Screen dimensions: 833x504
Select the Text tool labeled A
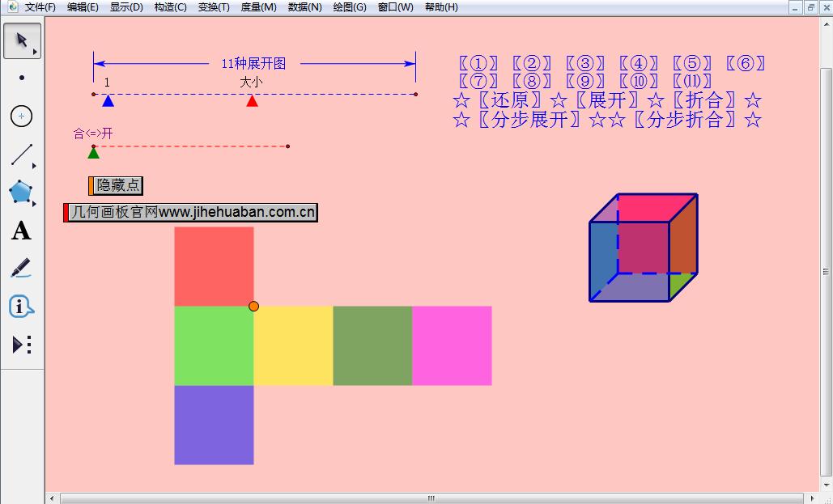click(21, 231)
